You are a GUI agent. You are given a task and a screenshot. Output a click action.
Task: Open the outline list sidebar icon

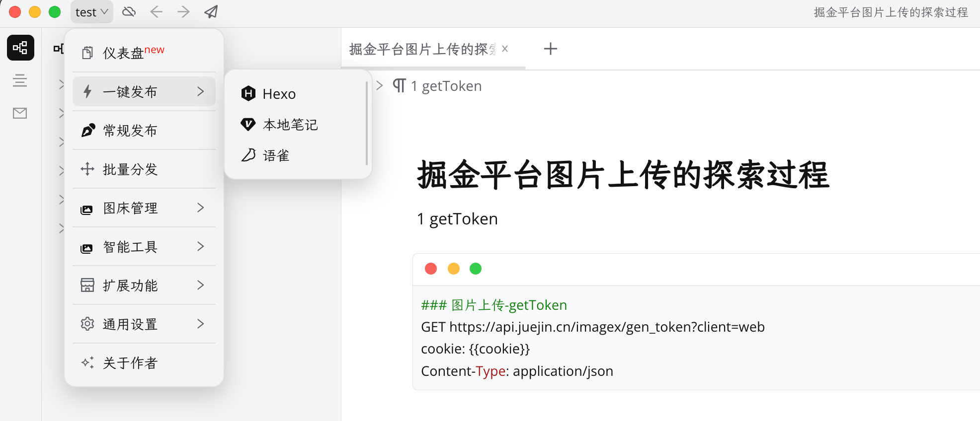point(20,80)
